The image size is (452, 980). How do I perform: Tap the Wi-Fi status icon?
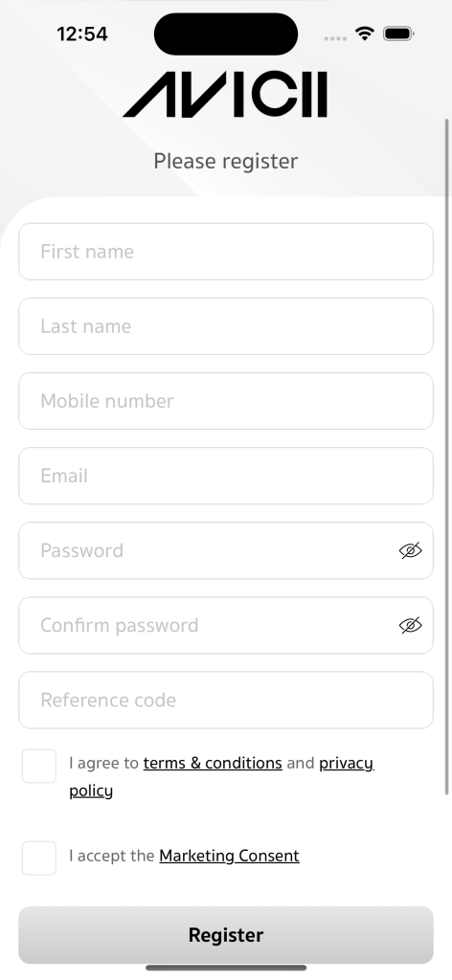[364, 33]
